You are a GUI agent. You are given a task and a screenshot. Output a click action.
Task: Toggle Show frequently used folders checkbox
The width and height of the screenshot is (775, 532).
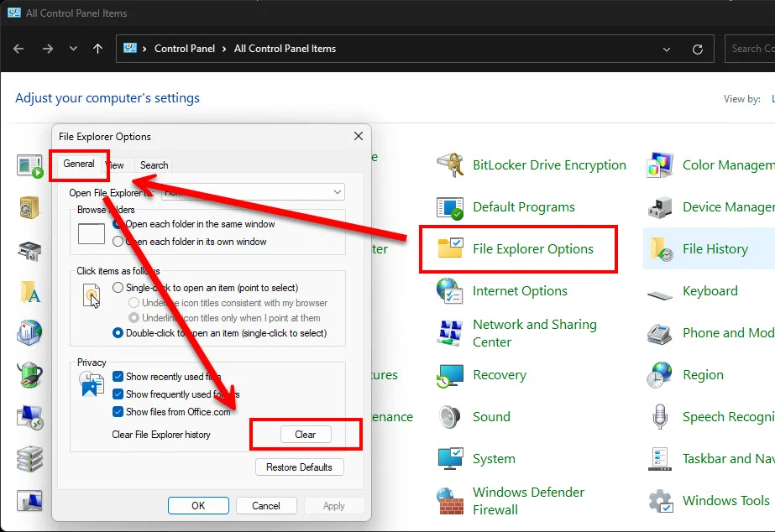[x=118, y=394]
